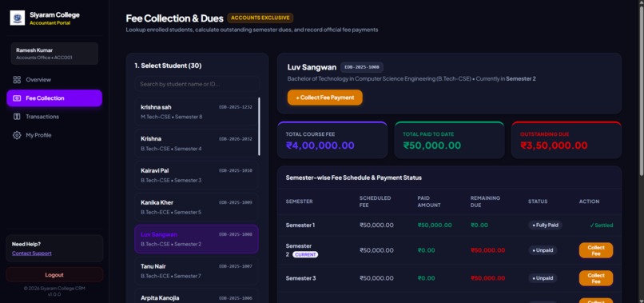Click Ramesh Kumar user card
This screenshot has height=303, width=644.
coord(54,54)
